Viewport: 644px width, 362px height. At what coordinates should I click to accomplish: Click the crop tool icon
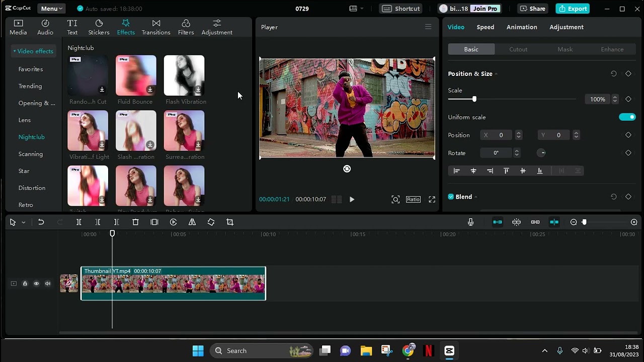[230, 222]
